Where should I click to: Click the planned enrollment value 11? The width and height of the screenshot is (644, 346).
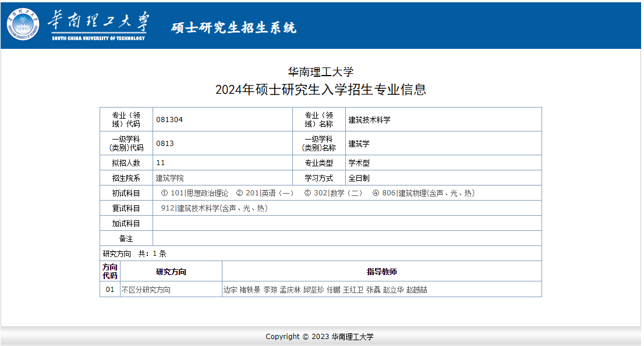(160, 163)
